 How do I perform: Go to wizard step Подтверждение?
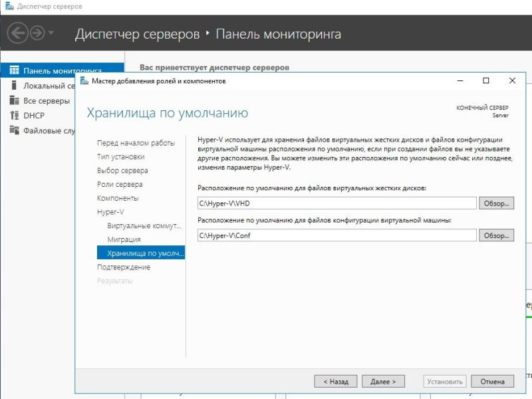click(124, 267)
